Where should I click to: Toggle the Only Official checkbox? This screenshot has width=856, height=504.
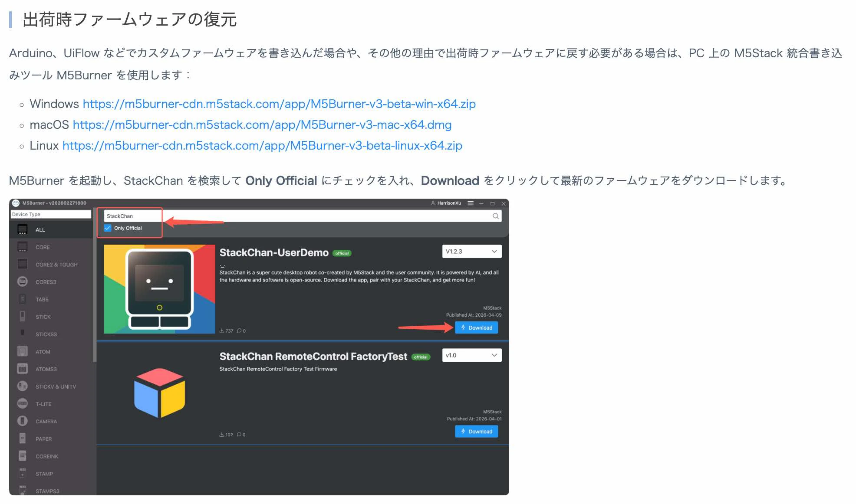[108, 228]
